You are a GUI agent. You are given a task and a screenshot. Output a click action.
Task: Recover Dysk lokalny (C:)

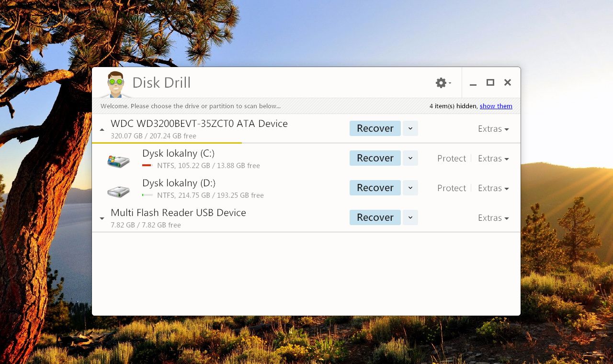tap(375, 158)
